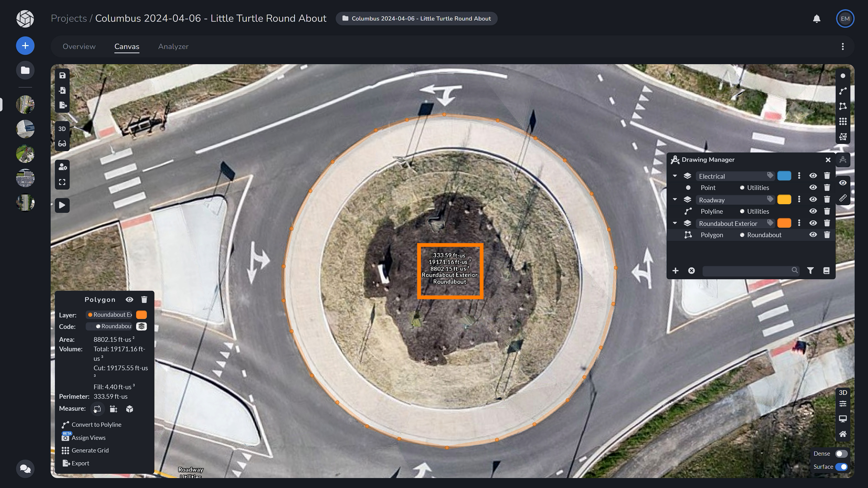868x488 pixels.
Task: Open the Overview tab
Action: pos(79,47)
